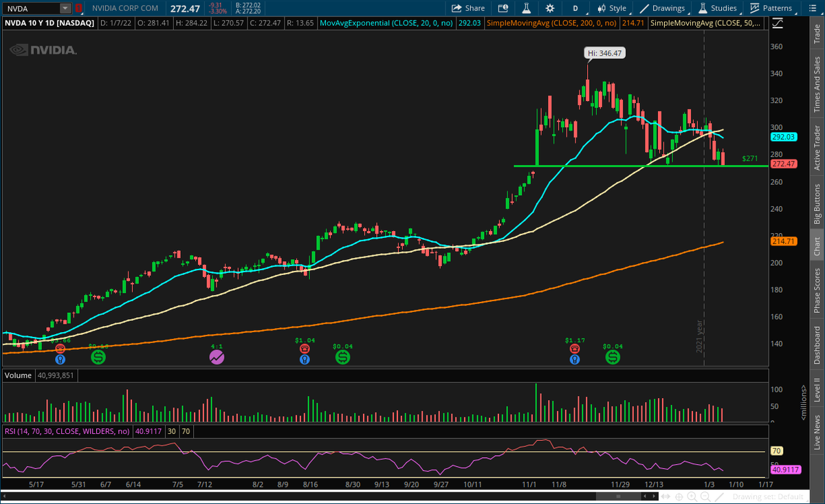Click the NVIDIA CORP COM company name
This screenshot has width=825, height=504.
click(125, 8)
